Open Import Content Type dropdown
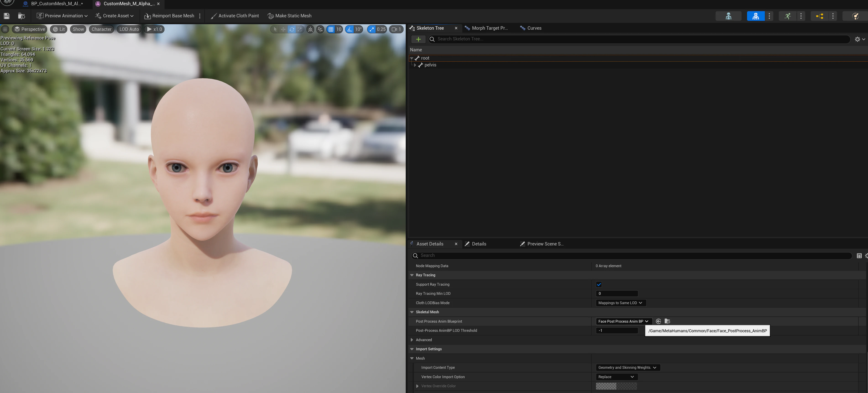The width and height of the screenshot is (868, 393). tap(628, 367)
